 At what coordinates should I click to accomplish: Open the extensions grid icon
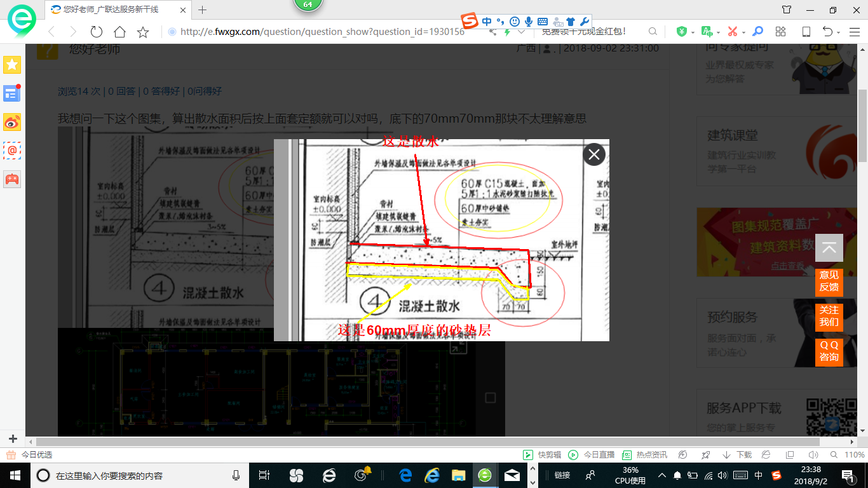click(781, 32)
